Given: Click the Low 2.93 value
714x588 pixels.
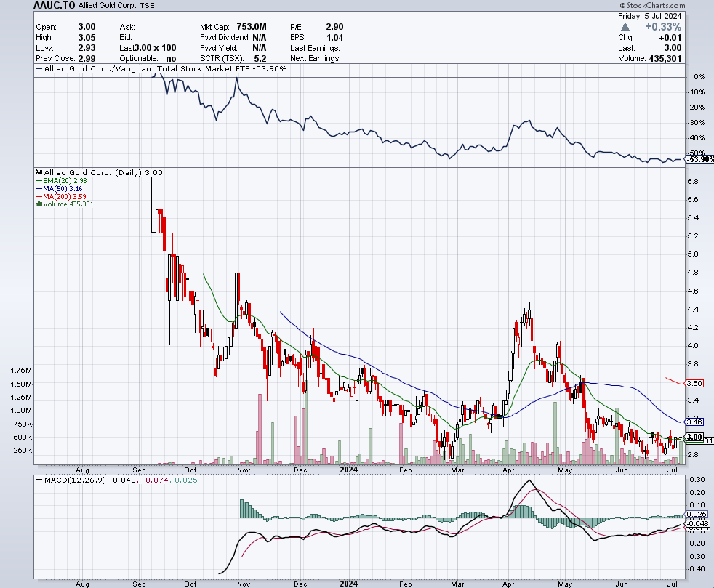Looking at the screenshot, I should pos(87,48).
